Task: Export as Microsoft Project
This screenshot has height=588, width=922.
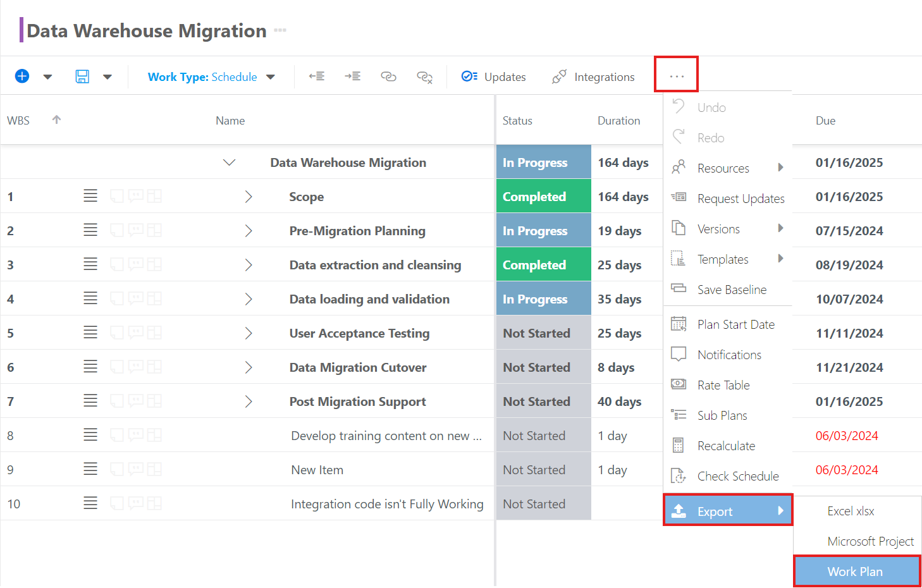Action: [857, 541]
